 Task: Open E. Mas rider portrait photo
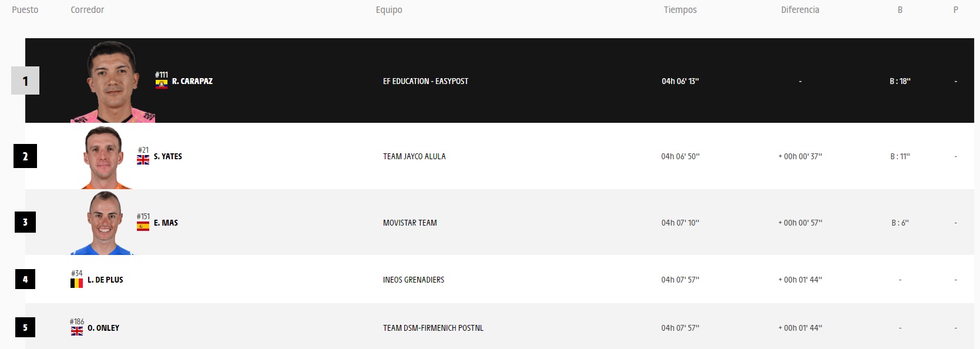point(103,223)
